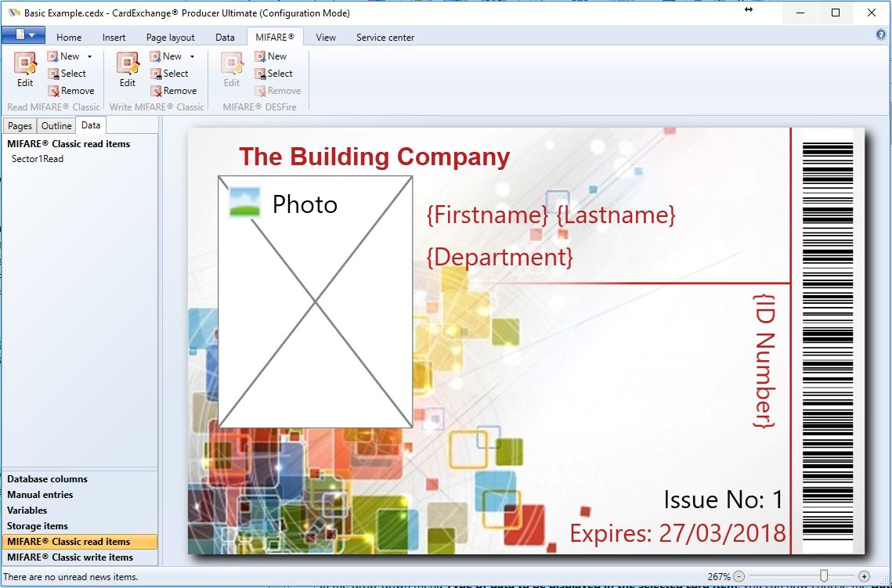
Task: Open the Storage items section
Action: [x=80, y=526]
